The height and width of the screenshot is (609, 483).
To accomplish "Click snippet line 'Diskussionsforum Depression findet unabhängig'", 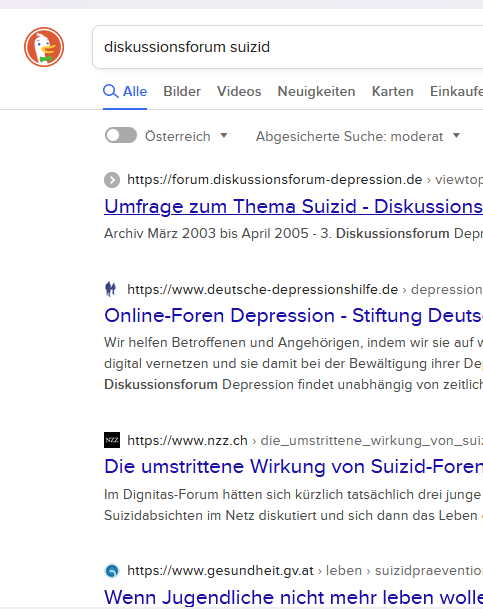I will [294, 385].
